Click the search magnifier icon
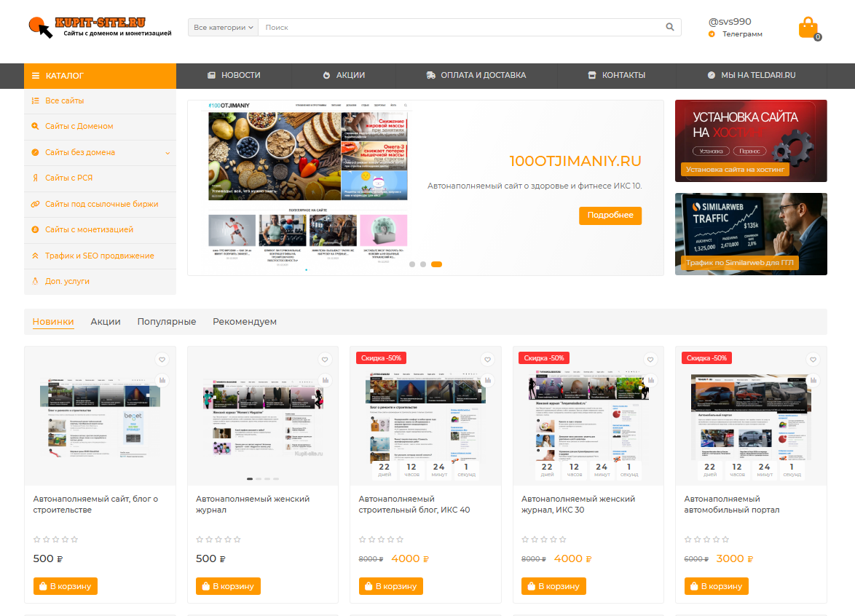The width and height of the screenshot is (855, 616). coord(670,28)
